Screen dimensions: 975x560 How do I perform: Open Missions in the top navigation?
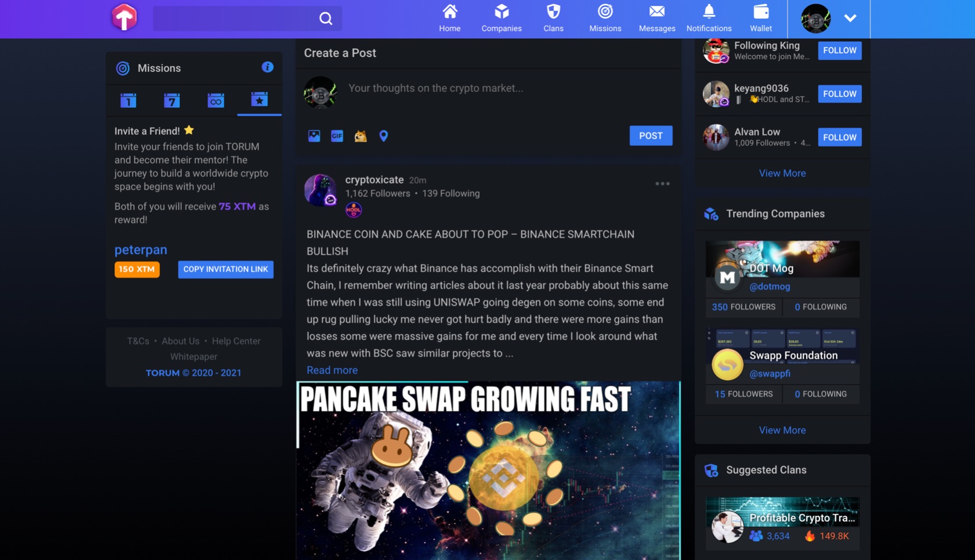click(x=605, y=19)
